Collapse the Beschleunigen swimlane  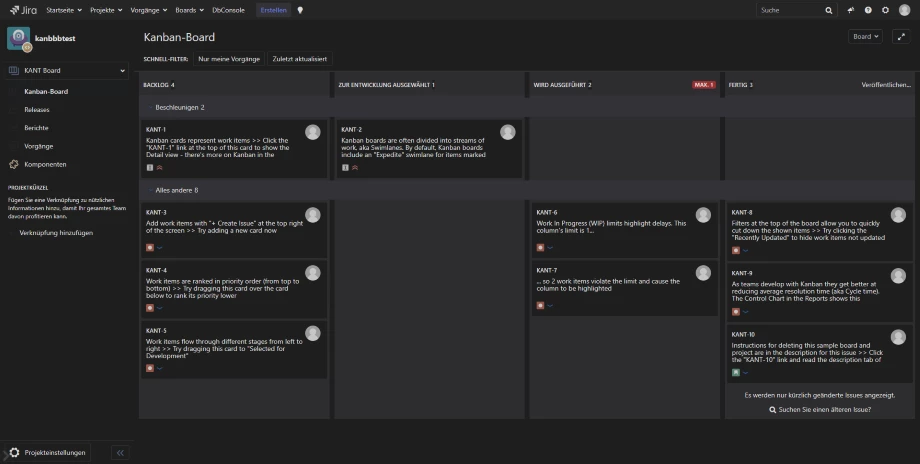point(150,107)
